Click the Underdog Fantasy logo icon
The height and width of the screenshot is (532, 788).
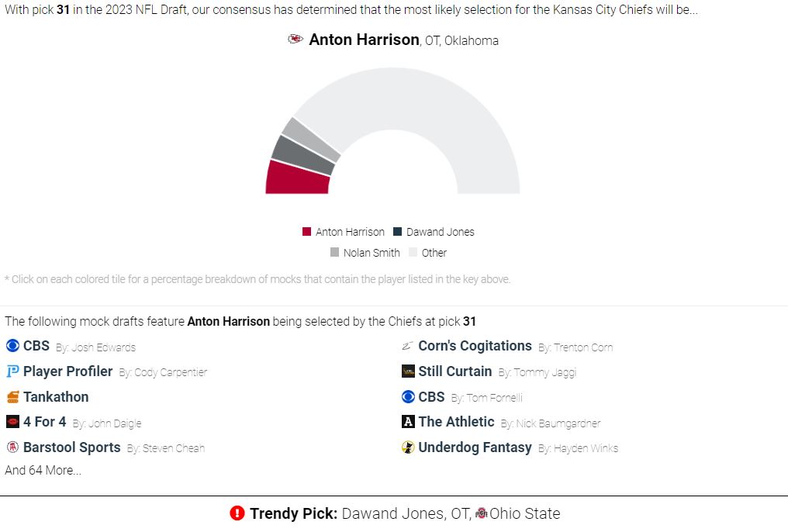click(x=408, y=447)
